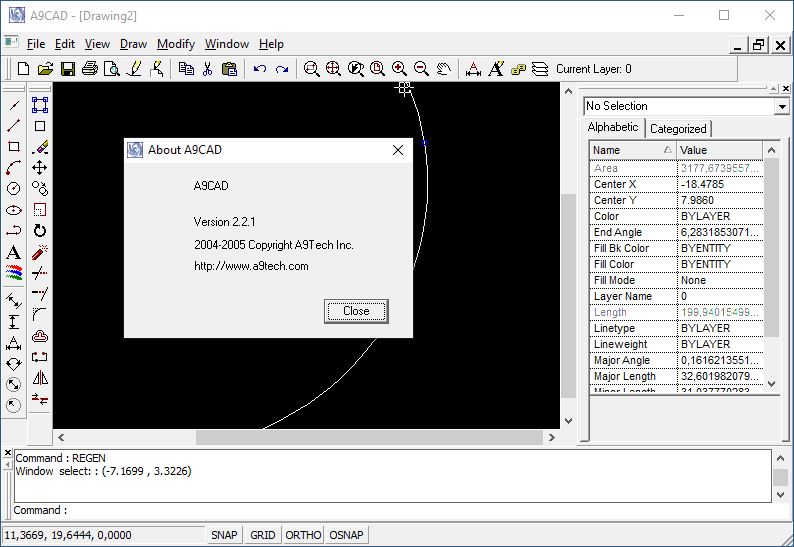Choose the Move tool four-arrow icon
Image resolution: width=794 pixels, height=547 pixels.
(40, 168)
